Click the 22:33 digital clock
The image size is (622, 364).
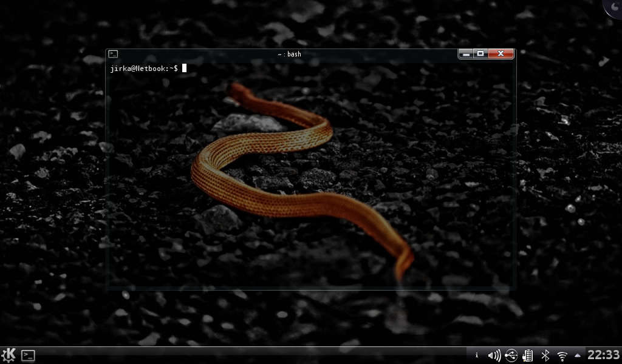pos(603,355)
